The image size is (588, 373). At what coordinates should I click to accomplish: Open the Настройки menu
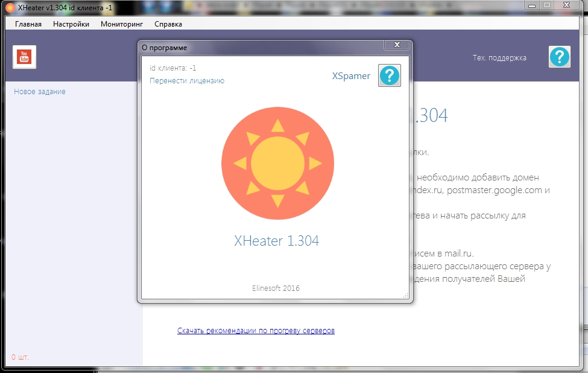click(x=71, y=24)
